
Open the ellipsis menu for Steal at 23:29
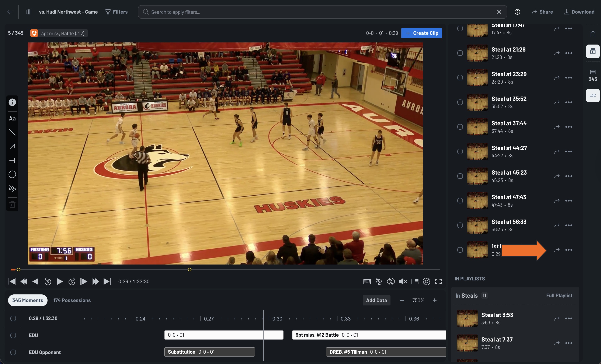pos(569,77)
